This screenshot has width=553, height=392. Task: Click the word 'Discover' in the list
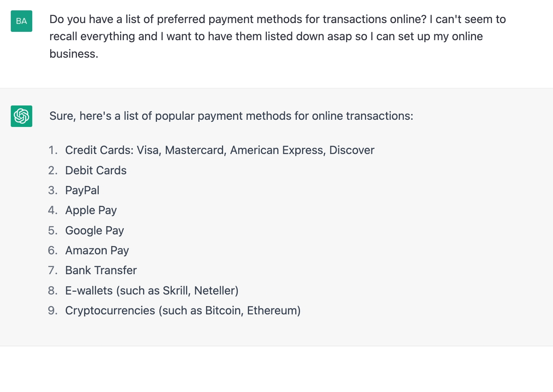coord(351,150)
